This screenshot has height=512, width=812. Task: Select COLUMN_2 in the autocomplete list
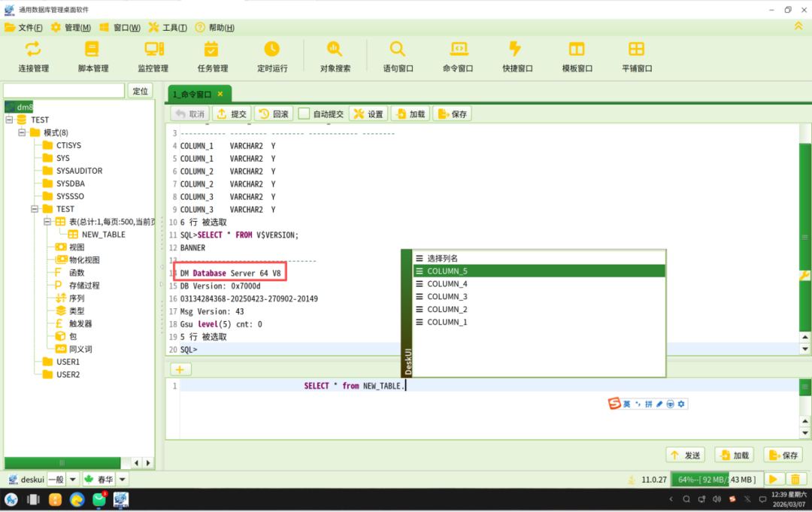pos(538,309)
